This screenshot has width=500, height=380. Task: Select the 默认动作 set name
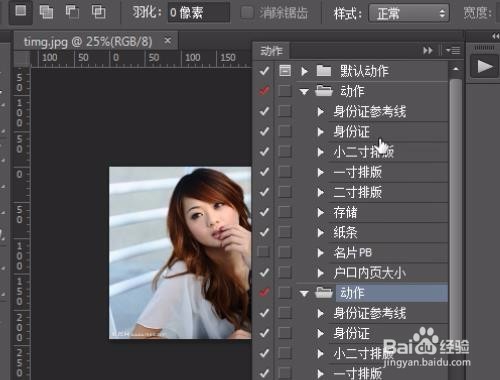[x=364, y=71]
